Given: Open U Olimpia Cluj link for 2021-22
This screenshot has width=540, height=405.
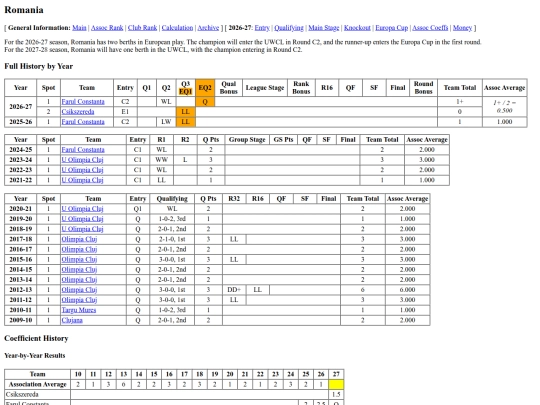Looking at the screenshot, I should tap(82, 180).
